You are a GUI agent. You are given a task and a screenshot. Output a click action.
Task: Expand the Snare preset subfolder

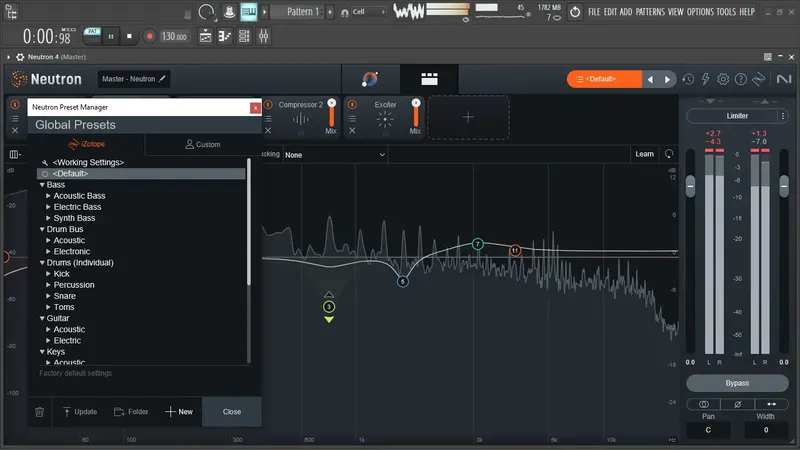[48, 296]
